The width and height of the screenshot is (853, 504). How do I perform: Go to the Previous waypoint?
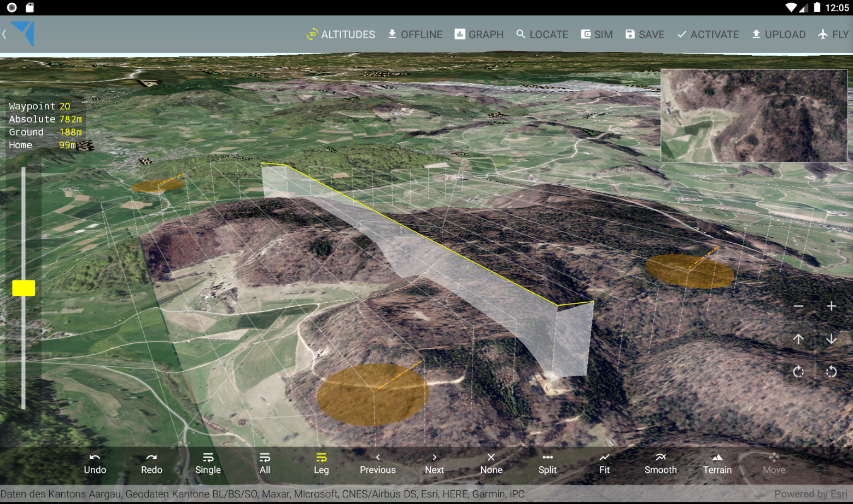pyautogui.click(x=378, y=464)
